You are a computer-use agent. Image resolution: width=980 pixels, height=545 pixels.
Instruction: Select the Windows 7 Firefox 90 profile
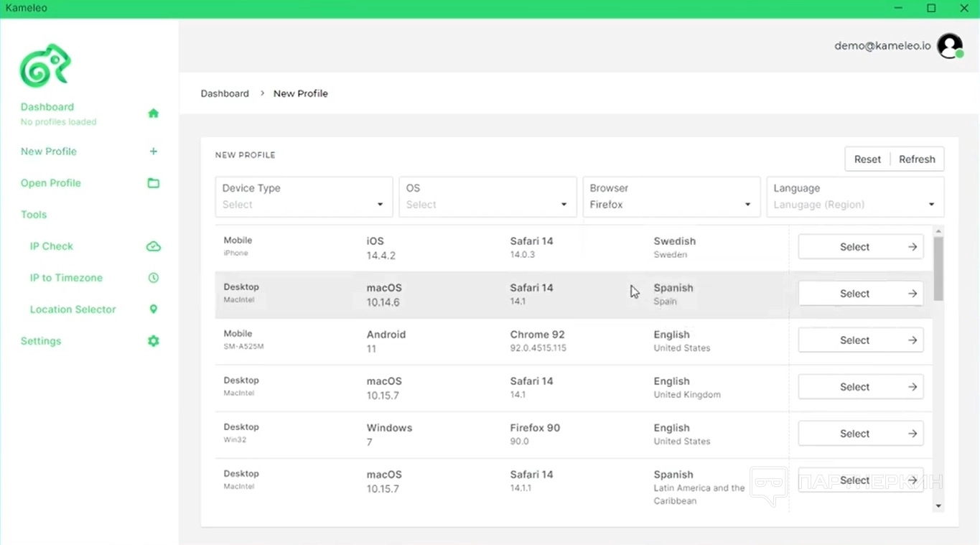click(860, 434)
